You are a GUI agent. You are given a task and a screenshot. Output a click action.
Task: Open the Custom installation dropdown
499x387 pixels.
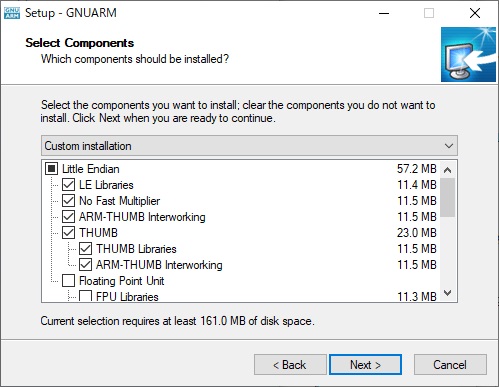coord(249,146)
